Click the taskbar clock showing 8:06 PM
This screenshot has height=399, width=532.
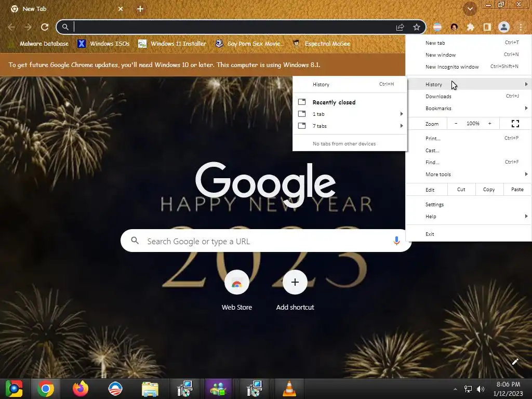click(x=508, y=389)
